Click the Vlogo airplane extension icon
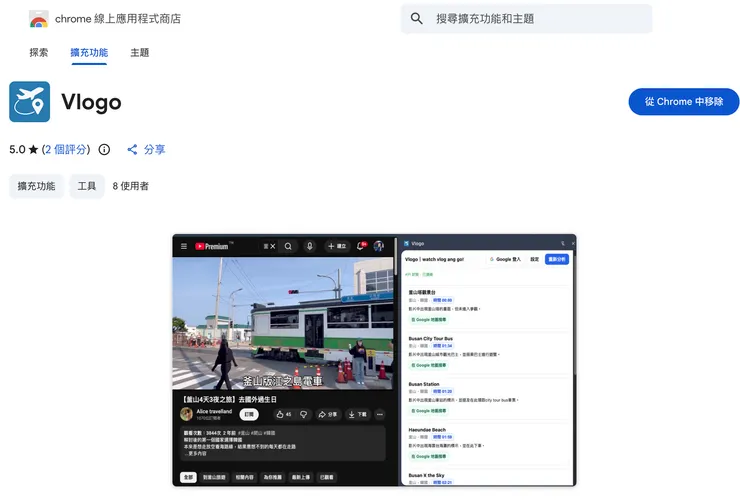Viewport: 740px width, 502px height. coord(29,101)
